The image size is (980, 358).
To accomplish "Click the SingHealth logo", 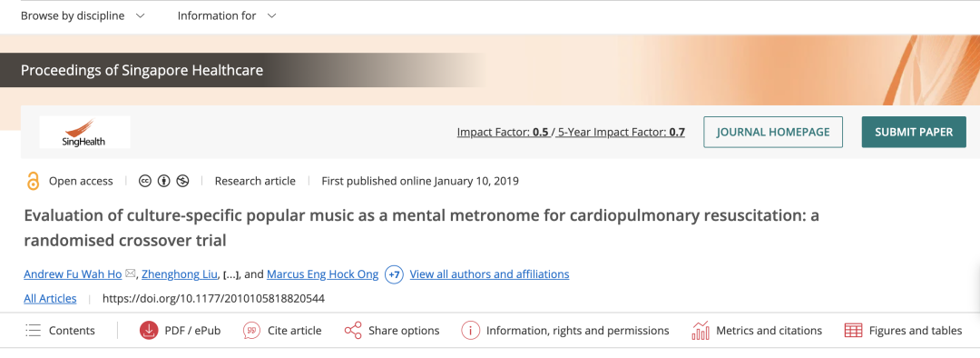I will [84, 132].
